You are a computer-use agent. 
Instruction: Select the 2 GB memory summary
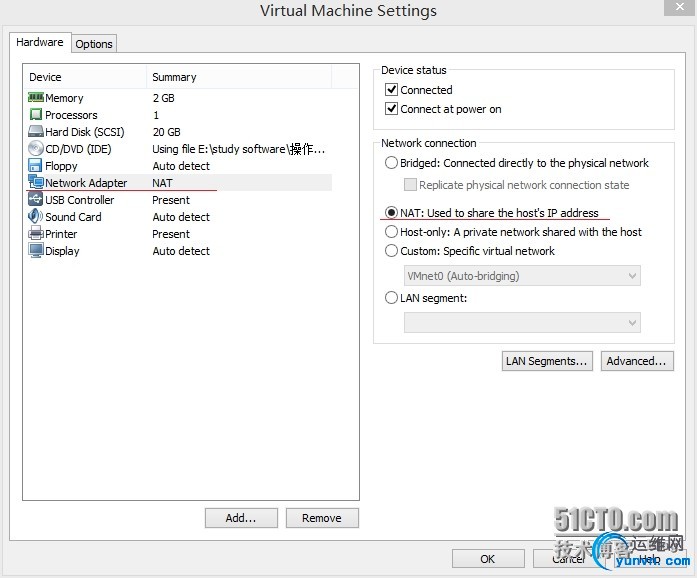point(164,98)
